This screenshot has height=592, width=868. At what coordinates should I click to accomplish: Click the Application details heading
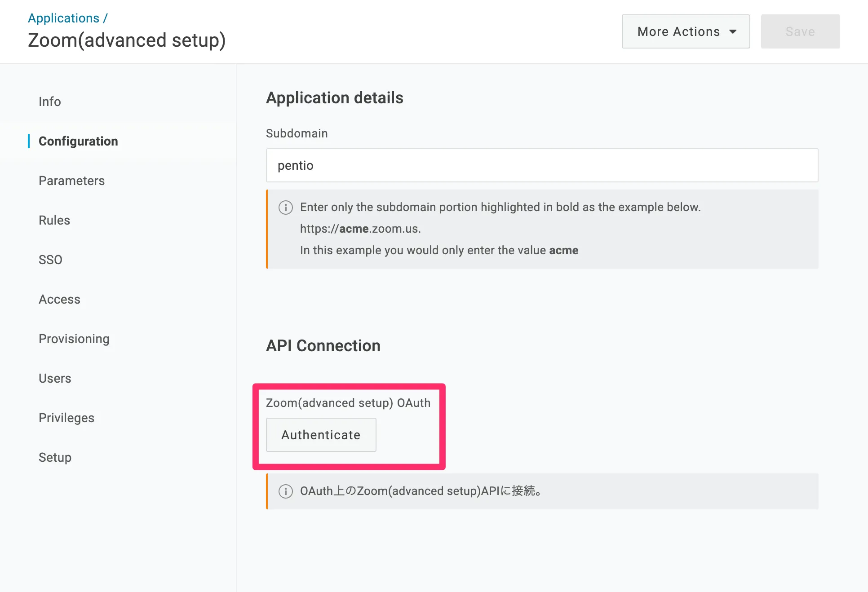(x=334, y=98)
